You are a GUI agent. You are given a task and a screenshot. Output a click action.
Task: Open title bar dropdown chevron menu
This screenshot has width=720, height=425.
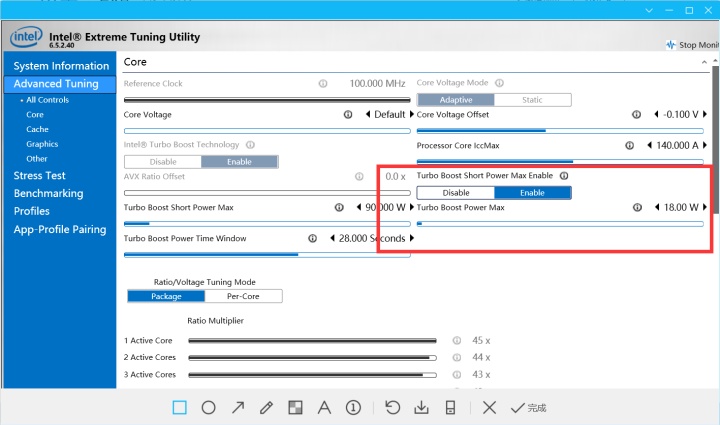coord(649,10)
